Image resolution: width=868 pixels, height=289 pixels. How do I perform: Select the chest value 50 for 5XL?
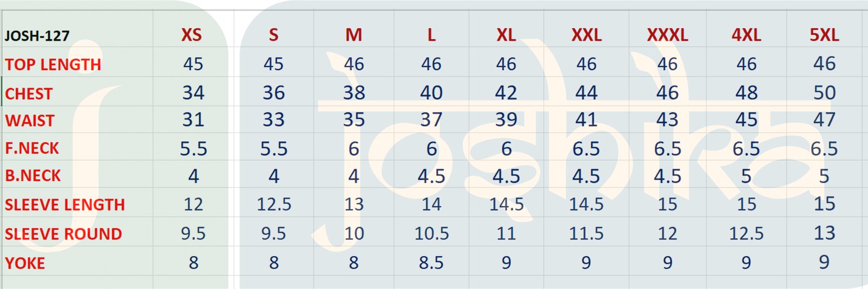[824, 93]
